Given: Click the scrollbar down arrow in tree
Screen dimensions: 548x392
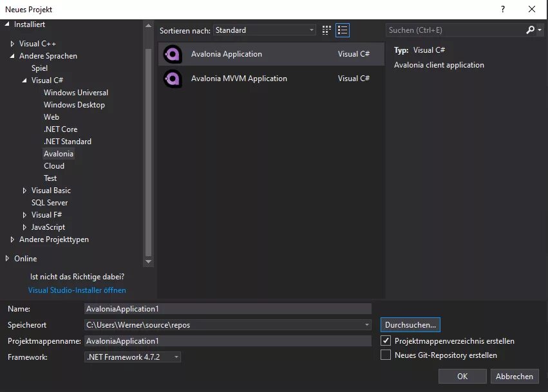Looking at the screenshot, I should [x=148, y=261].
